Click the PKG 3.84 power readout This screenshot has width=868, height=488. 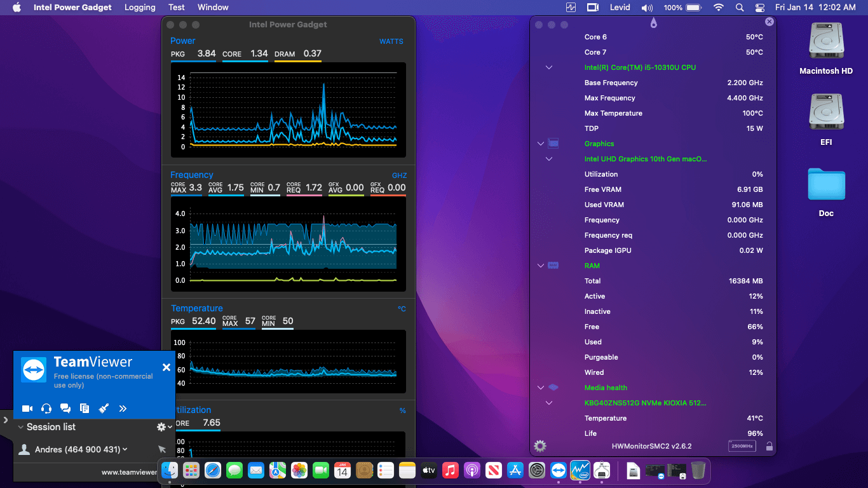[x=193, y=54]
